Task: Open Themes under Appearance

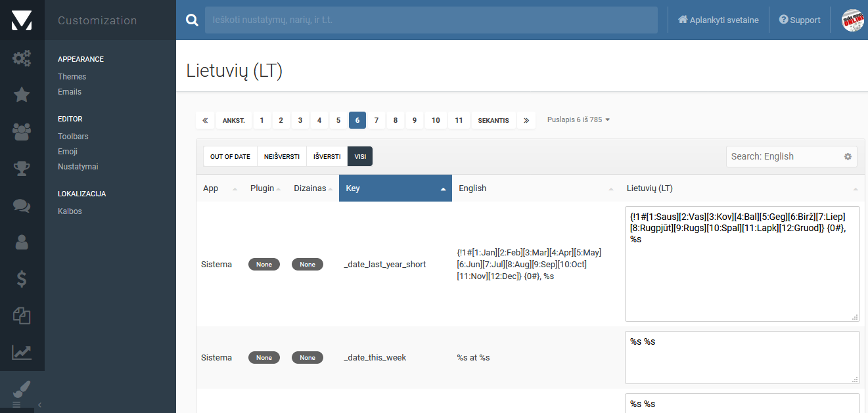Action: [72, 77]
